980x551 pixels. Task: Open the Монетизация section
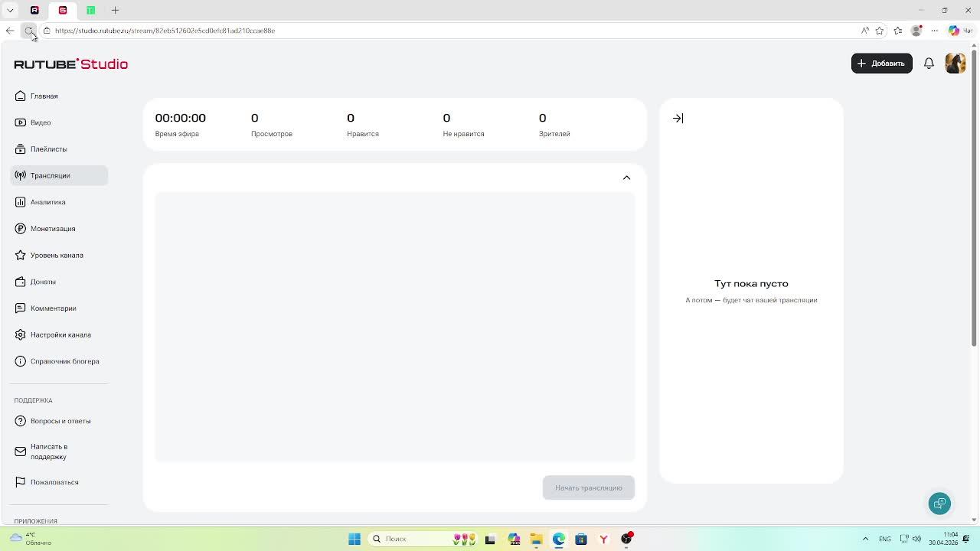tap(59, 229)
